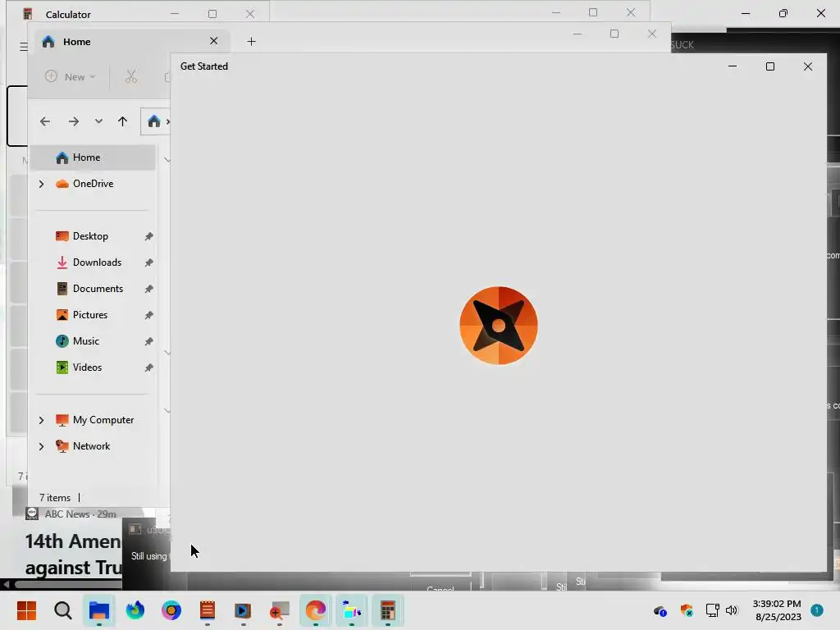Go up one folder level in File Explorer
Viewport: 840px width, 630px height.
[123, 121]
